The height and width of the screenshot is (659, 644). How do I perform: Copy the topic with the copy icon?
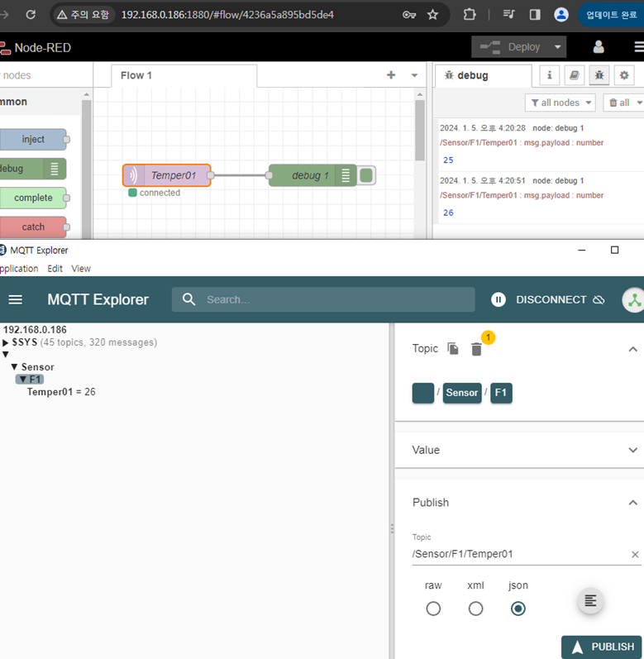pos(452,348)
